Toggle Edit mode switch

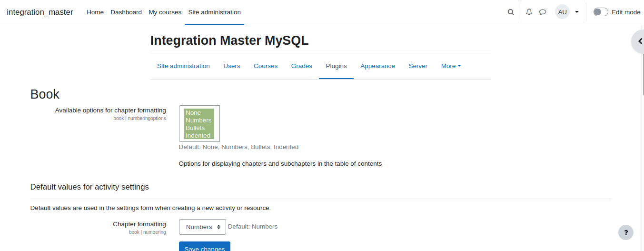pyautogui.click(x=601, y=12)
